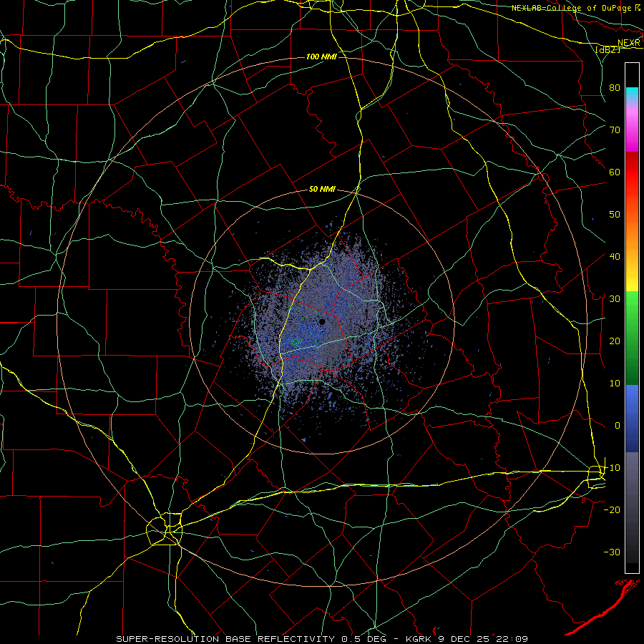Click the -20 dBZ legend label
This screenshot has height=644, width=644.
click(x=612, y=510)
